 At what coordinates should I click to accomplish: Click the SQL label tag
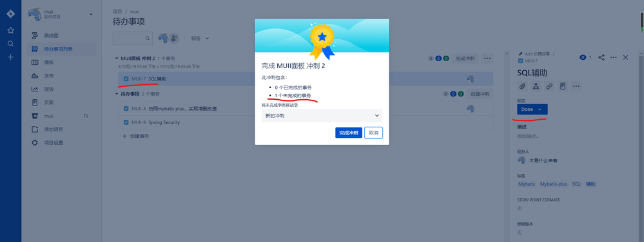pyautogui.click(x=577, y=184)
